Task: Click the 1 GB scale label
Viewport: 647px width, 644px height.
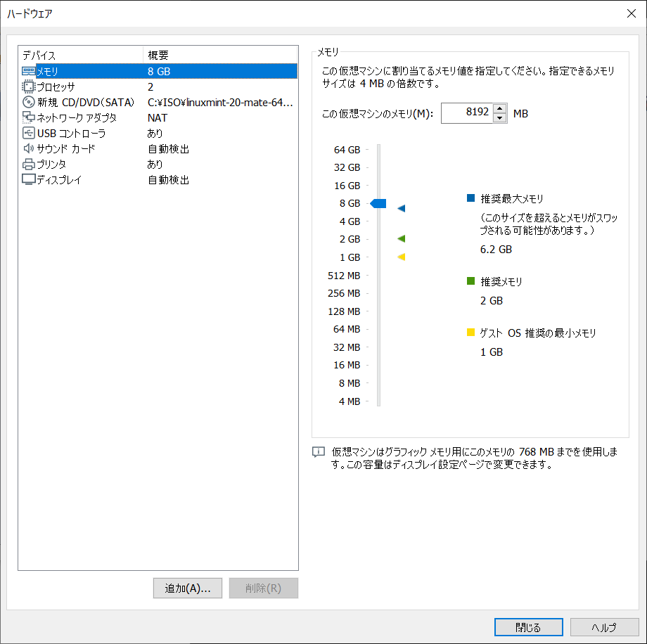Action: click(350, 257)
